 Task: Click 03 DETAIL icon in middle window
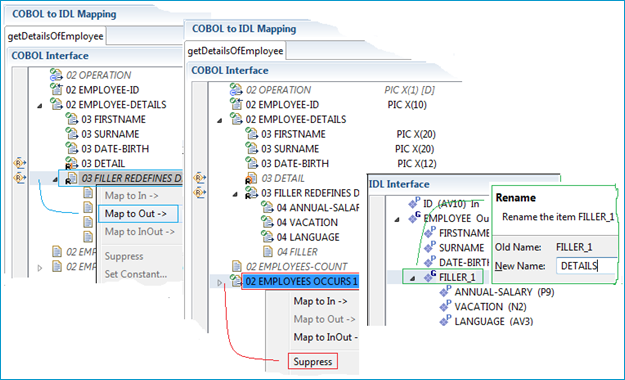(252, 178)
